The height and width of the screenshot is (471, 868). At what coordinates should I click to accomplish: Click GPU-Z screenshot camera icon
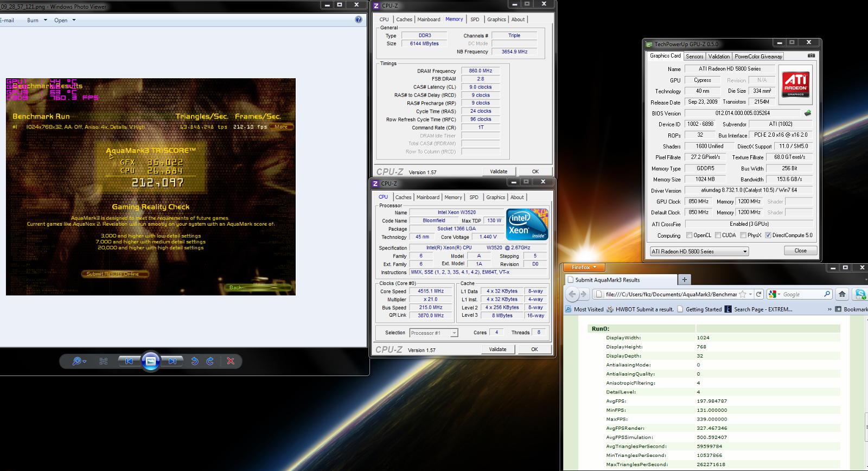(811, 55)
